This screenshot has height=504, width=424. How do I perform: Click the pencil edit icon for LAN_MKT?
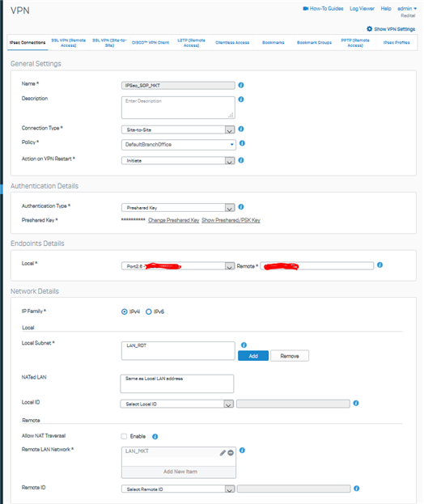tap(223, 452)
